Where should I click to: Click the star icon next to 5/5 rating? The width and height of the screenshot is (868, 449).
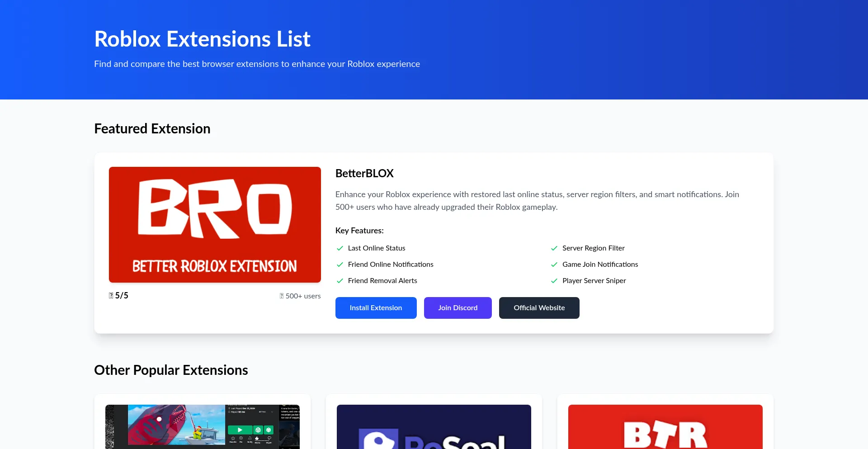pyautogui.click(x=111, y=296)
